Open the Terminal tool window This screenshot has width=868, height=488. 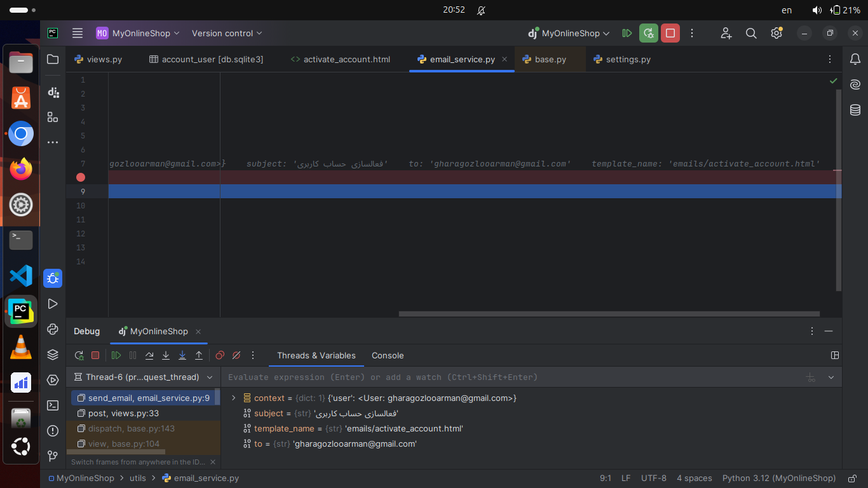click(x=53, y=405)
